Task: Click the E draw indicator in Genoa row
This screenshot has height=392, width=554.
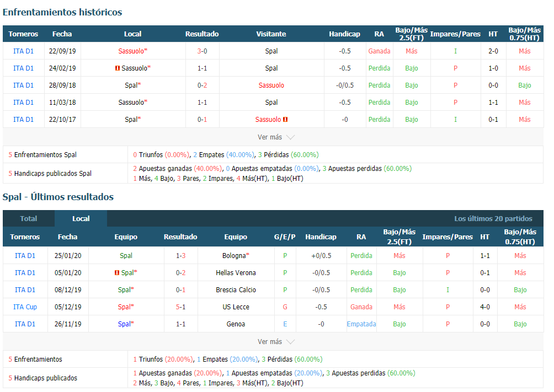Action: tap(285, 324)
